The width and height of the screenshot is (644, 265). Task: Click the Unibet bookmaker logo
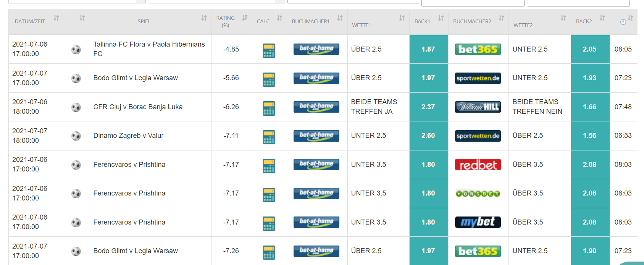pyautogui.click(x=478, y=194)
